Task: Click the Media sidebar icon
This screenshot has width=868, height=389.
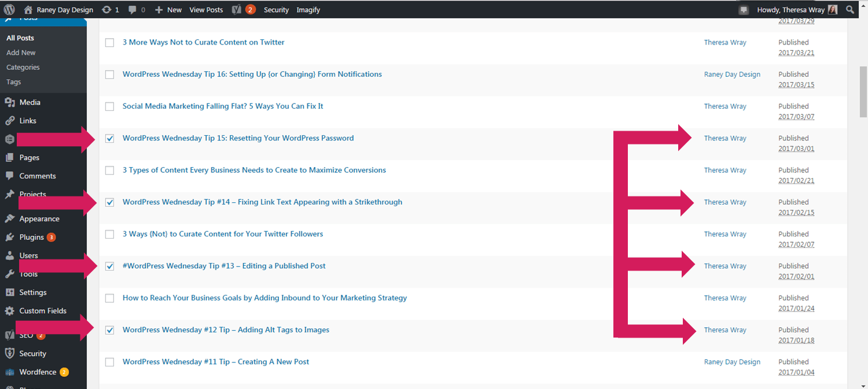Action: [10, 102]
